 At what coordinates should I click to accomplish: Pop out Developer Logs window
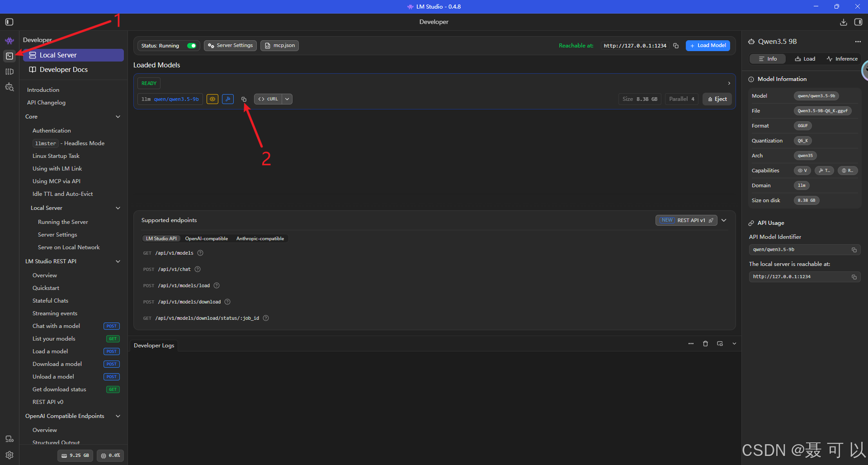tap(720, 344)
